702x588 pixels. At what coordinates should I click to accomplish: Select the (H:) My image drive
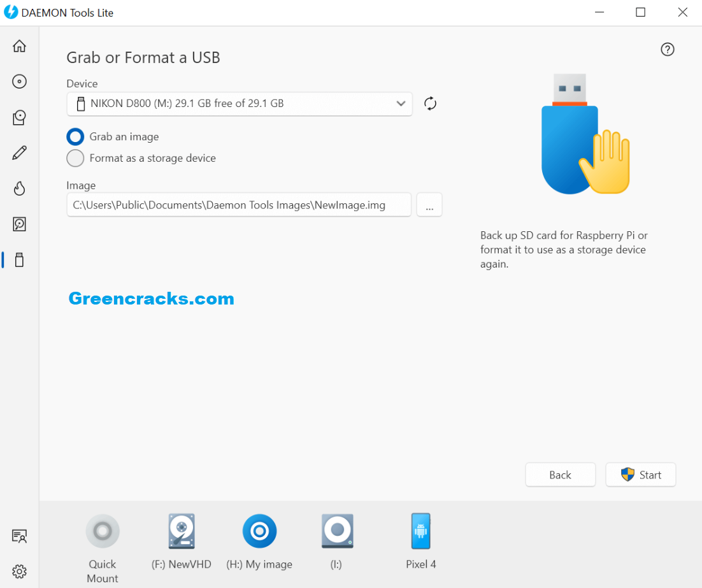[260, 531]
